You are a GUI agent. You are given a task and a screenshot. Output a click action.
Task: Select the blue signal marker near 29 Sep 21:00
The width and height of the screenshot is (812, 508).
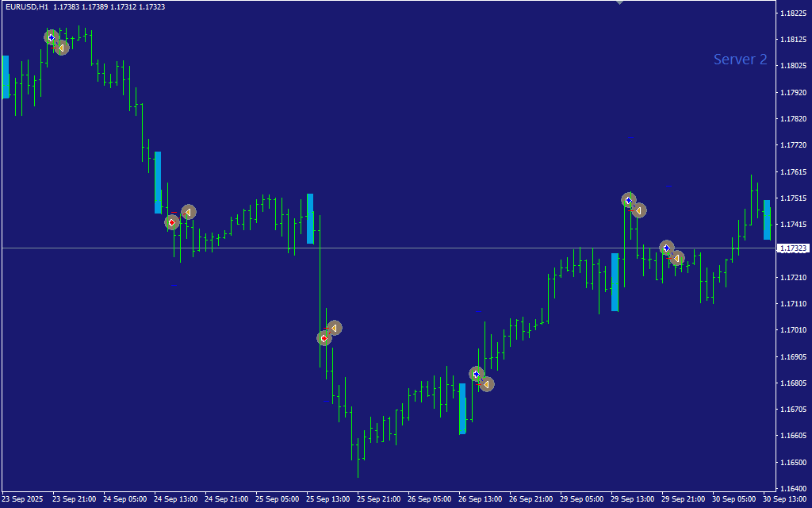[x=666, y=247]
